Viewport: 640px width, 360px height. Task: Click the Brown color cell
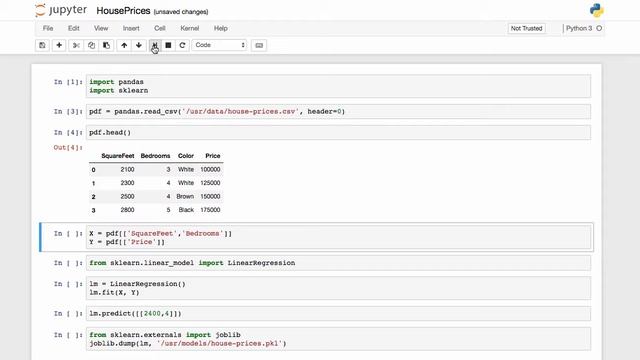point(185,196)
